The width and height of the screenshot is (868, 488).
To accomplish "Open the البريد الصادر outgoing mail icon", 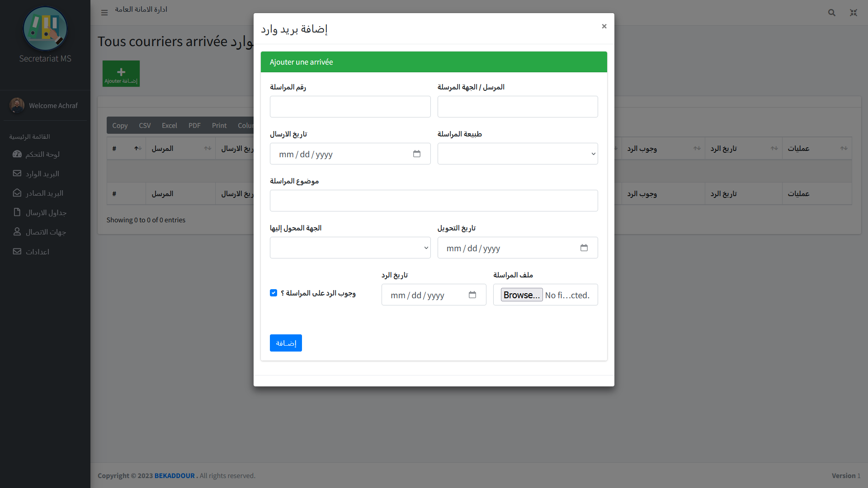I will (17, 193).
